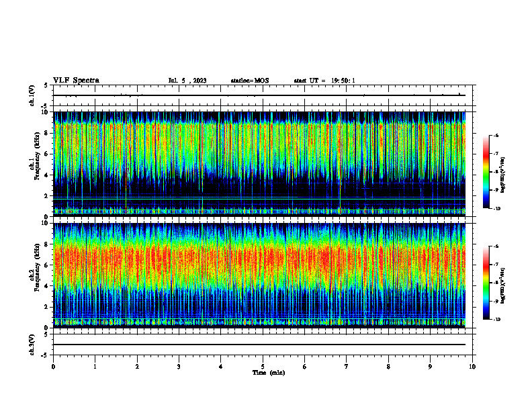Viewport: 532px width, 411px height.
Task: Click the "ch.3(V)" axis label
Action: click(32, 345)
